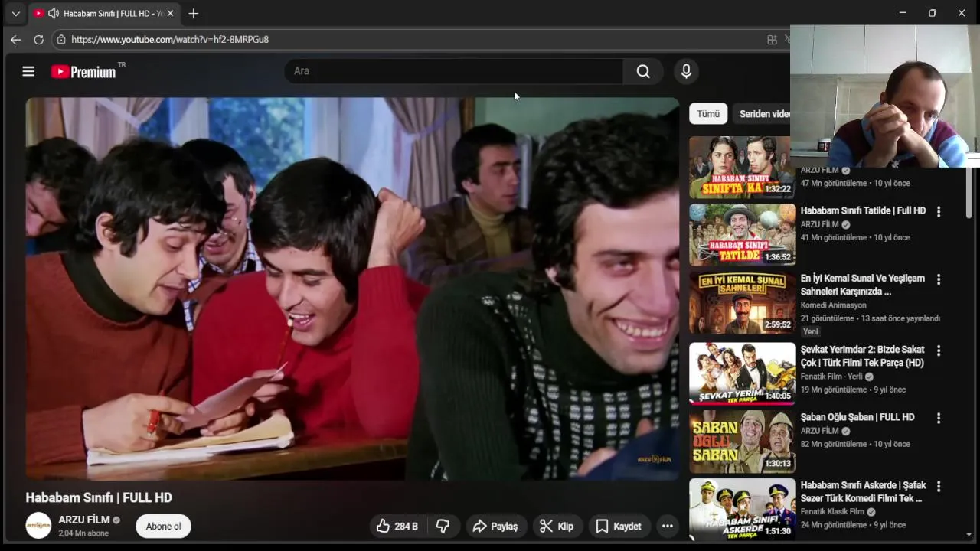The height and width of the screenshot is (551, 980).
Task: Click the search magnifier button
Action: (x=643, y=71)
